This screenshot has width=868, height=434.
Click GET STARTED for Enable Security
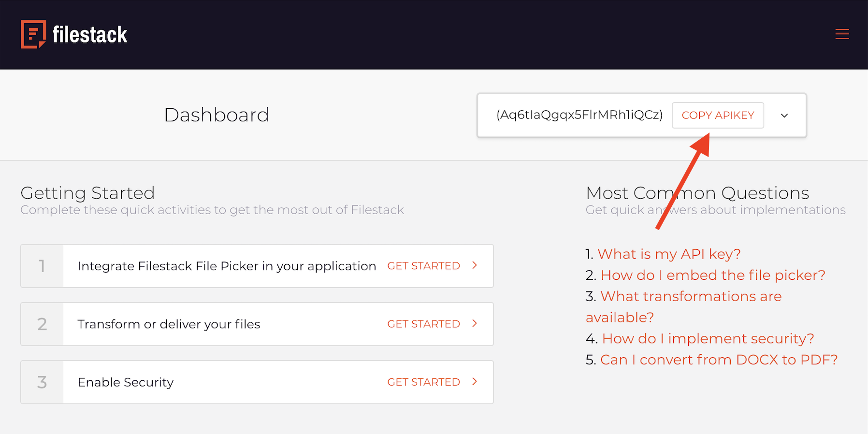423,382
